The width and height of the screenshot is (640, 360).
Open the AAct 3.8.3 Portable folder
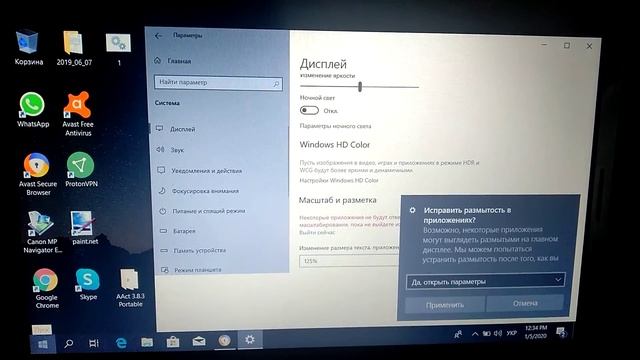click(x=130, y=287)
